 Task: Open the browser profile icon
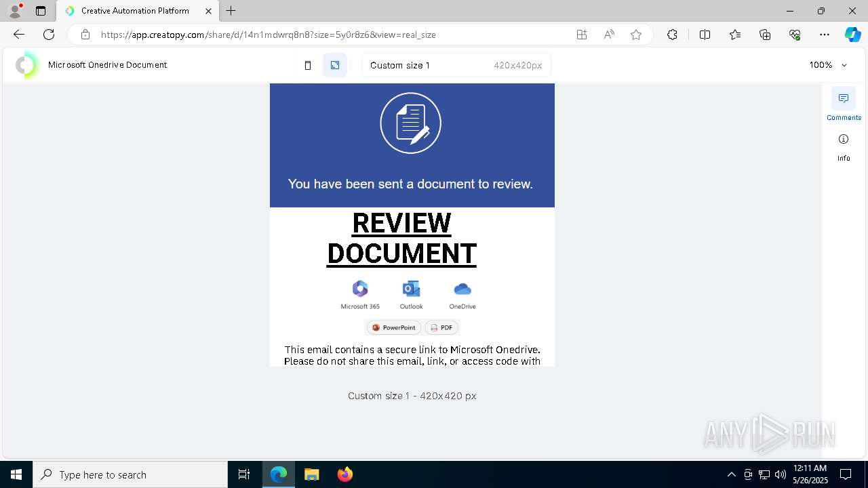15,11
